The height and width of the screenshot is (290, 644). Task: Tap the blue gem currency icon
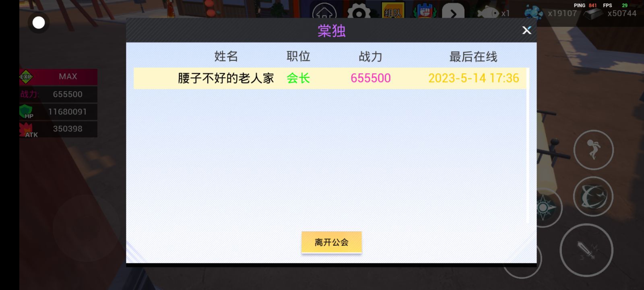(533, 12)
